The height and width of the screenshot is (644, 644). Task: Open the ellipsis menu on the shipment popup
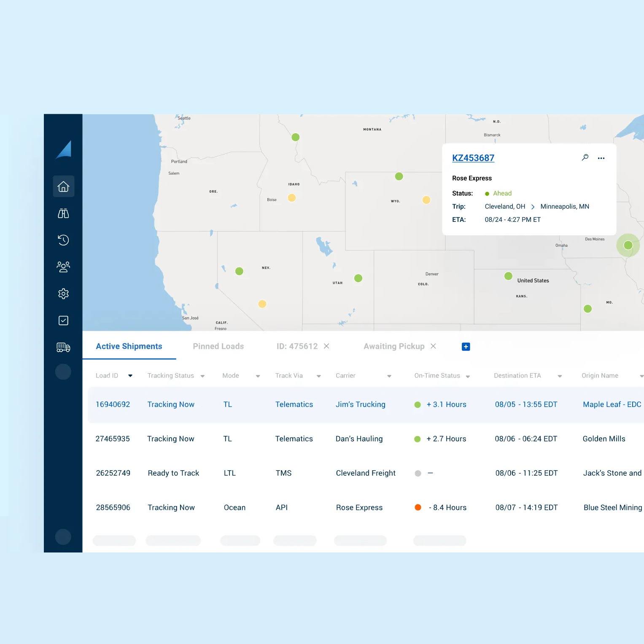click(601, 158)
